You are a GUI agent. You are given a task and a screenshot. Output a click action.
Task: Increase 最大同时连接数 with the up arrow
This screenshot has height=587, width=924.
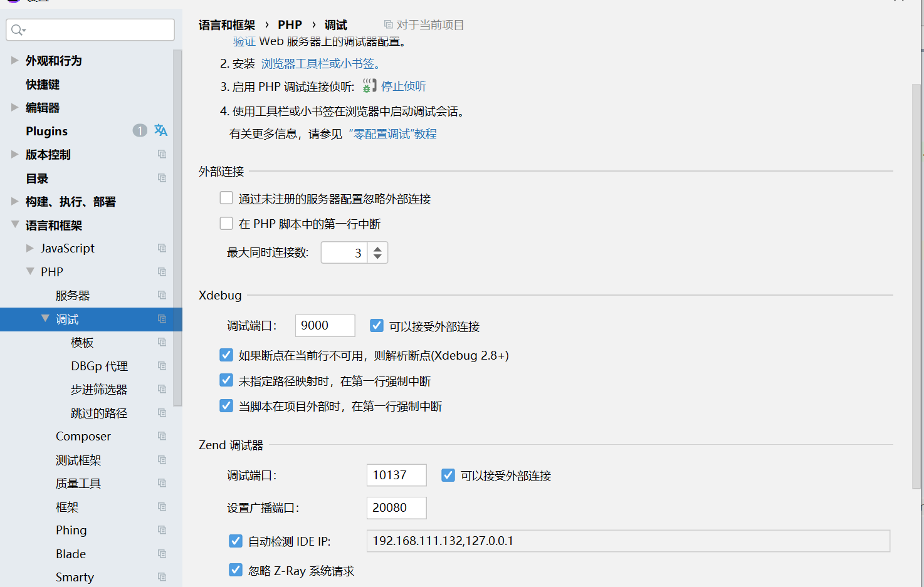(377, 248)
